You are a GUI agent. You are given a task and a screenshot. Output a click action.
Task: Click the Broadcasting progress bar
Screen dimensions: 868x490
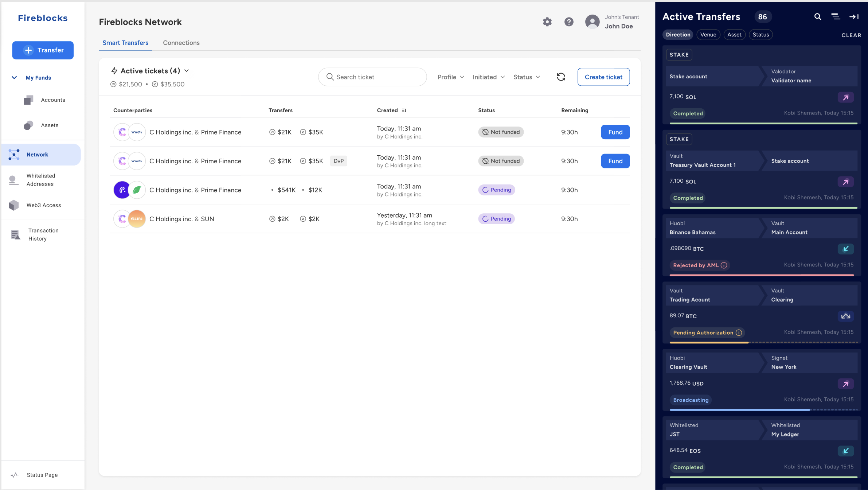click(x=763, y=410)
